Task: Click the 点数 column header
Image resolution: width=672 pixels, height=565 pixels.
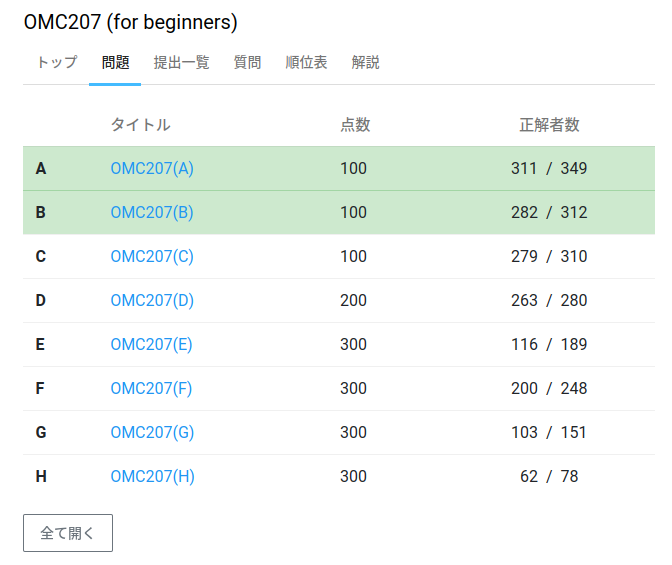Action: [x=355, y=125]
